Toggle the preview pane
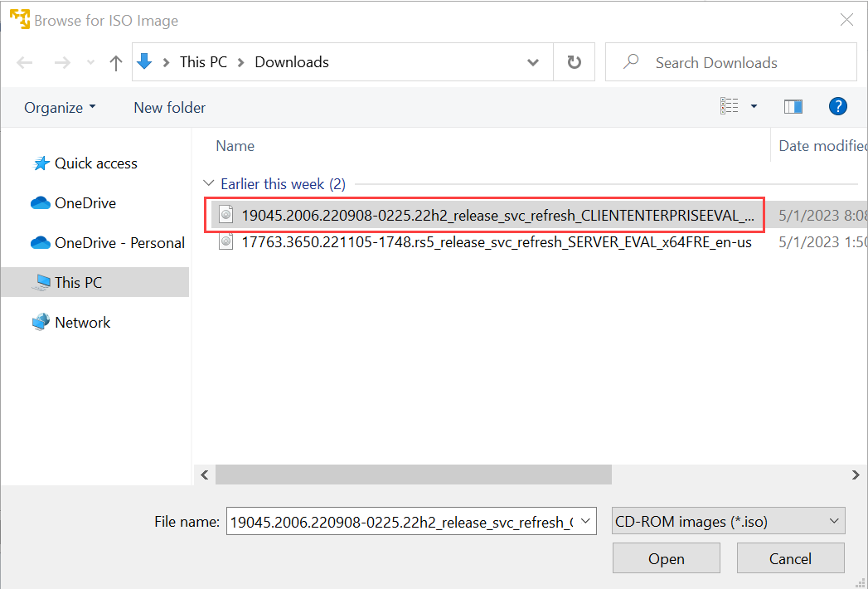 793,106
